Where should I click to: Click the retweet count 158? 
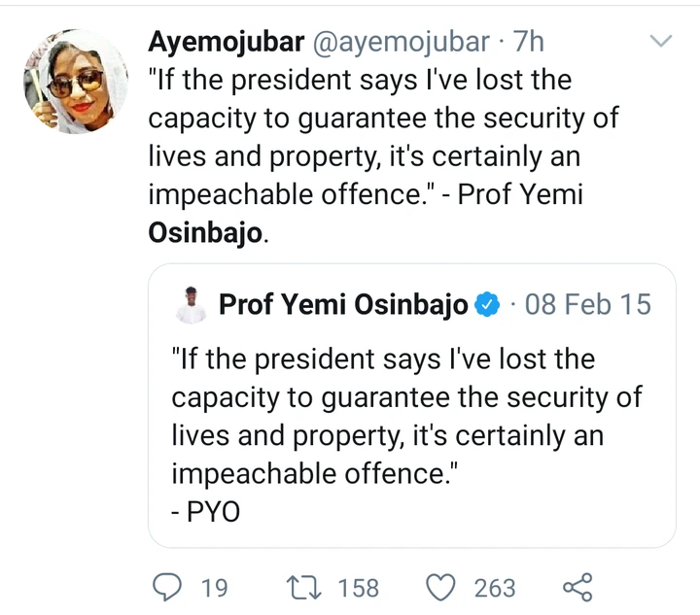pyautogui.click(x=358, y=587)
